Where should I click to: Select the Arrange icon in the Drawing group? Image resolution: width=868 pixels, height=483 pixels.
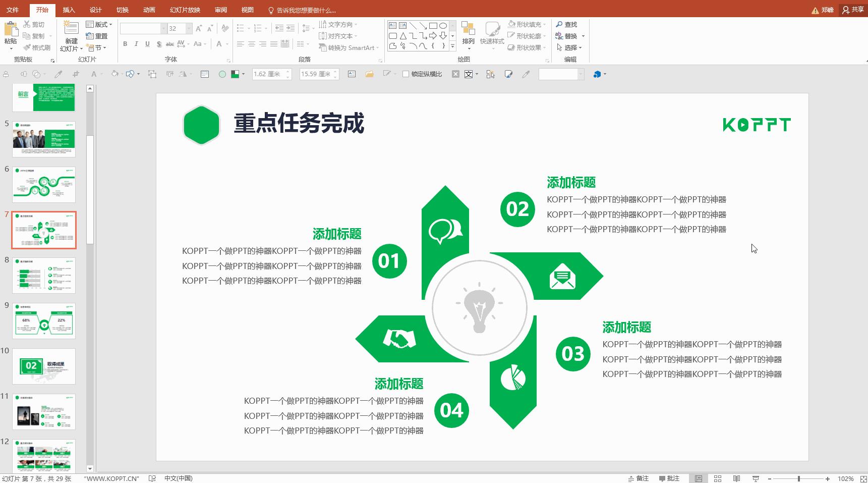click(x=469, y=35)
